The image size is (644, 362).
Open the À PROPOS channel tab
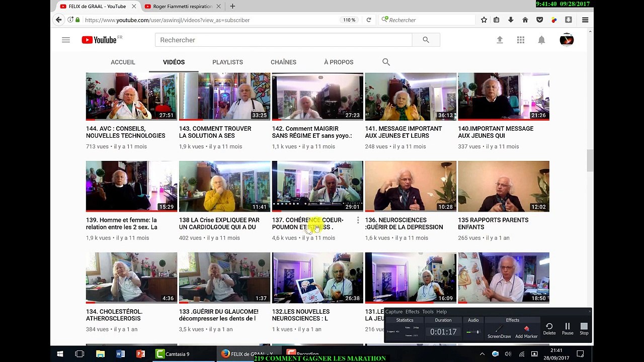(339, 62)
